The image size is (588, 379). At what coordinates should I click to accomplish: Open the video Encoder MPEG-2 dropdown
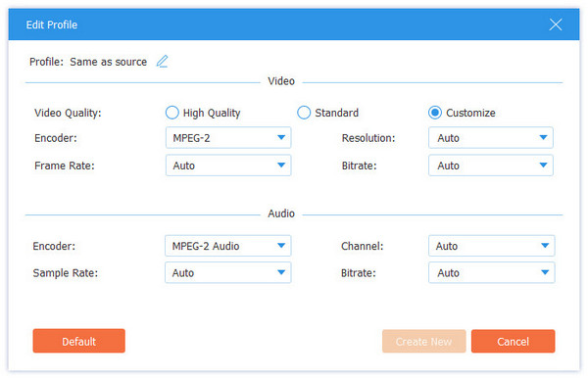228,138
